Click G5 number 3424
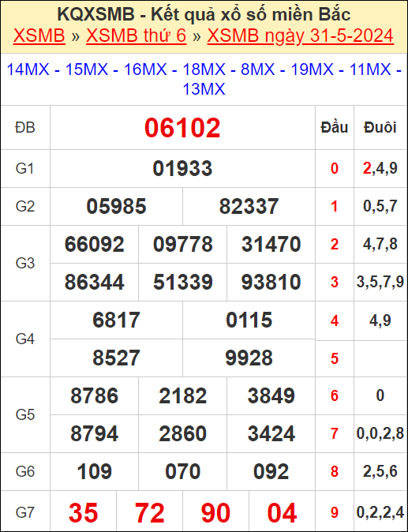The height and width of the screenshot is (532, 408). (x=271, y=433)
